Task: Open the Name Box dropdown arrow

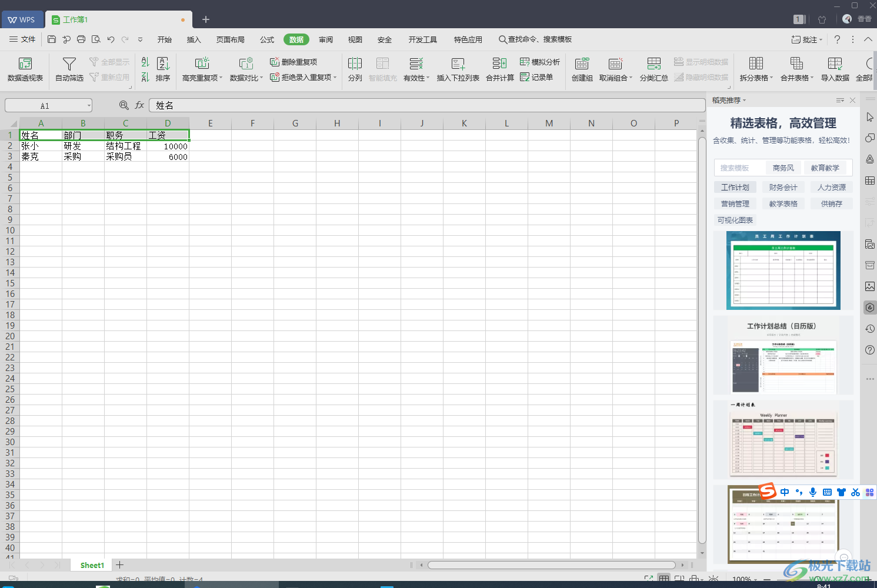Action: point(89,106)
